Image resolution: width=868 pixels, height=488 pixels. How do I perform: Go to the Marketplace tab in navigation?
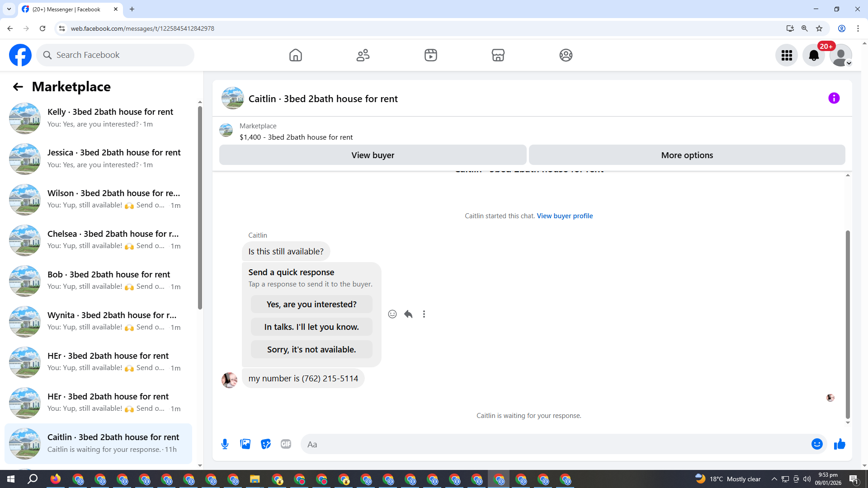[x=498, y=55]
